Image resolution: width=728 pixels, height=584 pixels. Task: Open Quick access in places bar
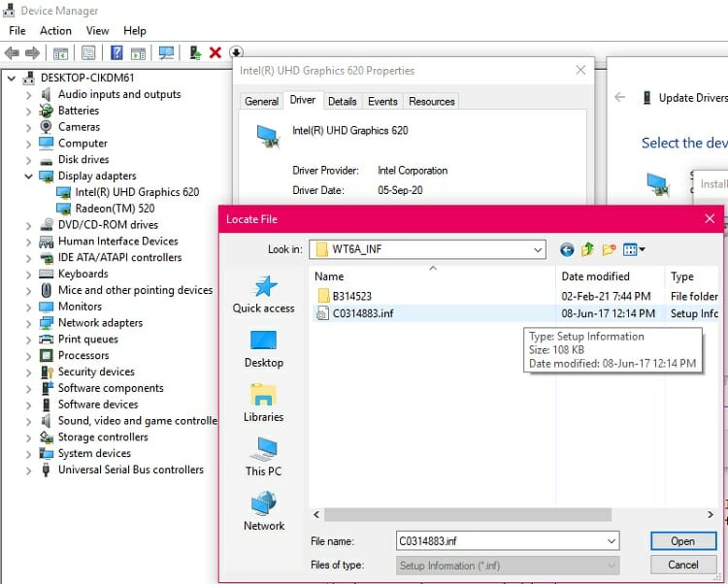pyautogui.click(x=264, y=295)
